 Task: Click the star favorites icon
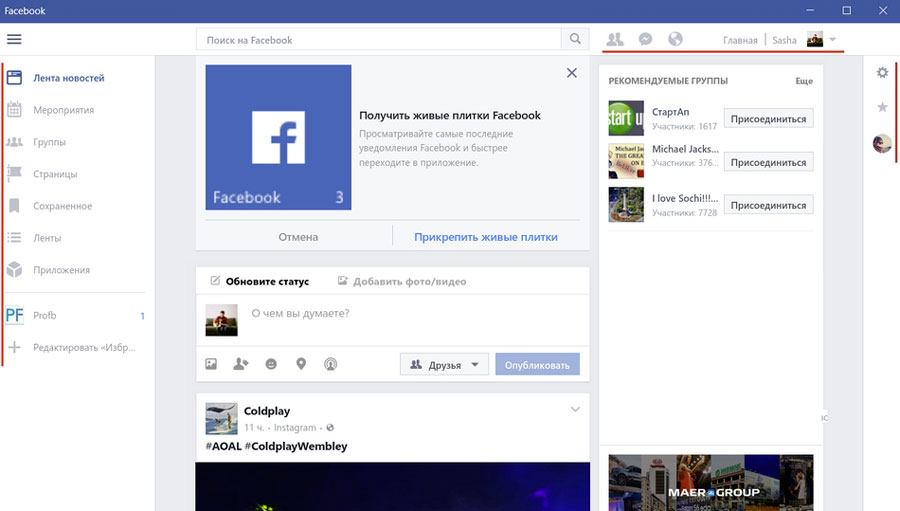(882, 107)
